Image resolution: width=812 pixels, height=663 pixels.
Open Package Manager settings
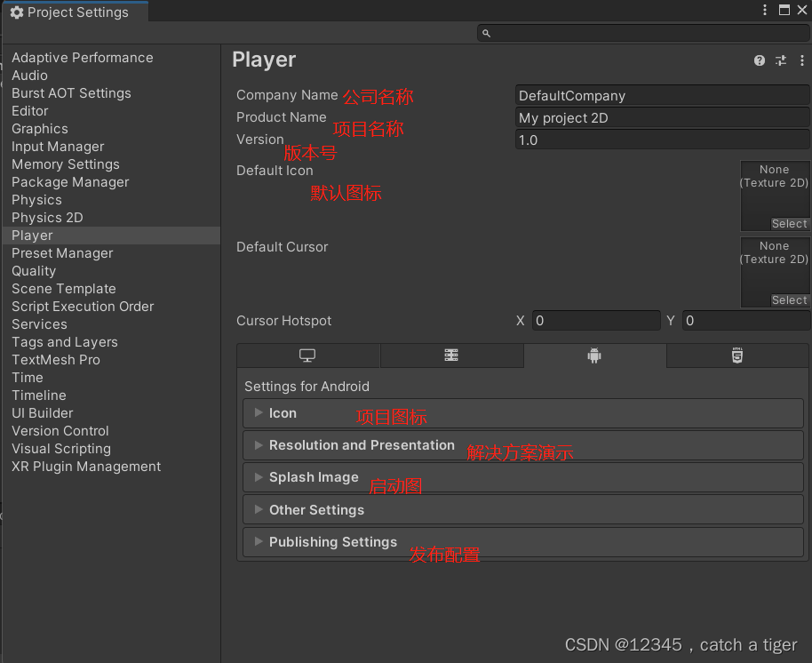70,182
